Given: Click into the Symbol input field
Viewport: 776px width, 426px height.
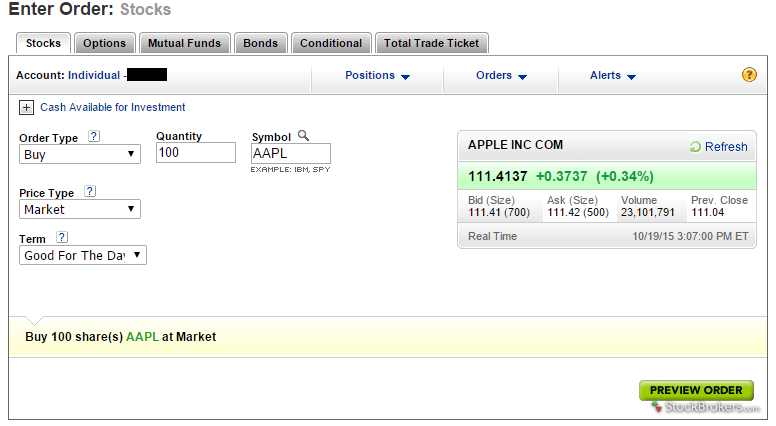Looking at the screenshot, I should [290, 153].
